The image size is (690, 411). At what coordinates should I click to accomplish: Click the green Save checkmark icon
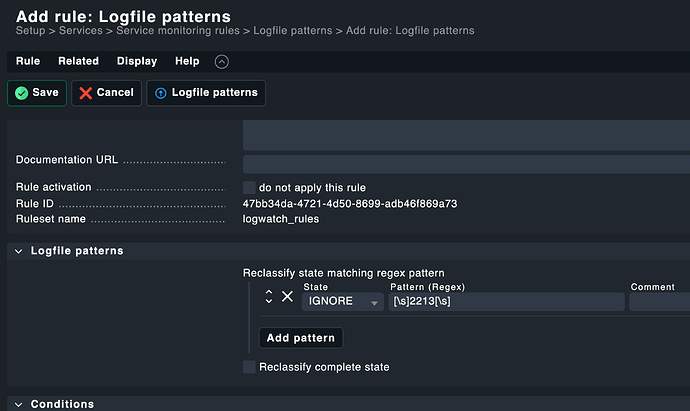tap(21, 93)
